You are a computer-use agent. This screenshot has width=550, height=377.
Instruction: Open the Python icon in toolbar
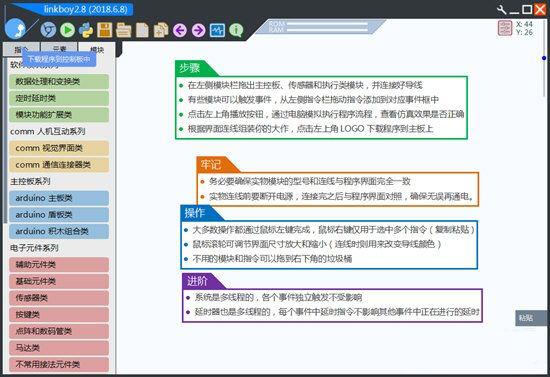click(x=86, y=30)
